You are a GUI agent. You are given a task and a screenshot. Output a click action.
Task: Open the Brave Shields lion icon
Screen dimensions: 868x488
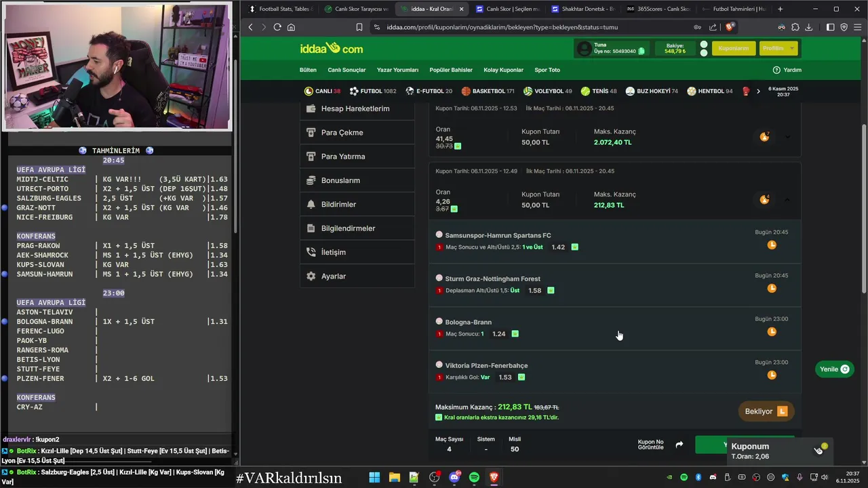(730, 27)
